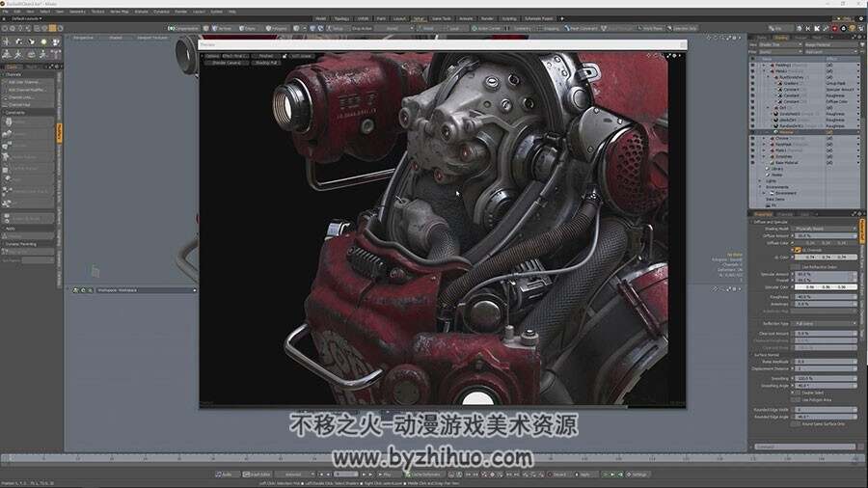Switch to the Shading tab in right panel
This screenshot has height=488, width=868.
(781, 38)
